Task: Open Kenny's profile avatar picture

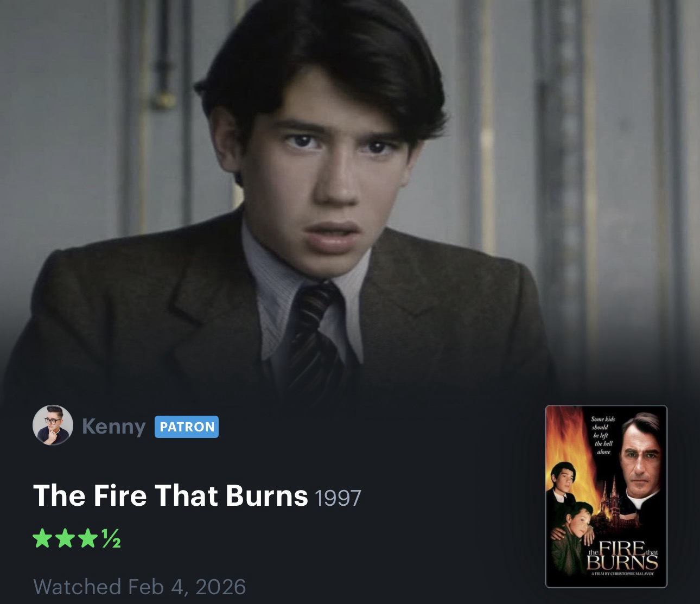Action: pos(53,425)
